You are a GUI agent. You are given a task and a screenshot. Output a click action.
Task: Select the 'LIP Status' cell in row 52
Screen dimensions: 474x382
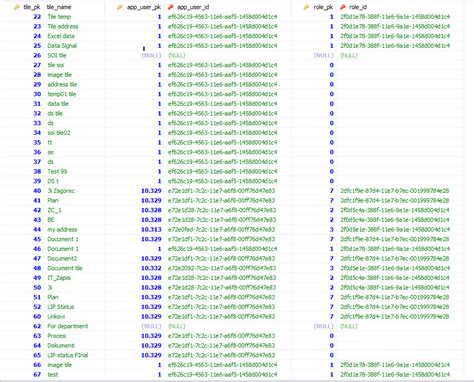tap(60, 307)
